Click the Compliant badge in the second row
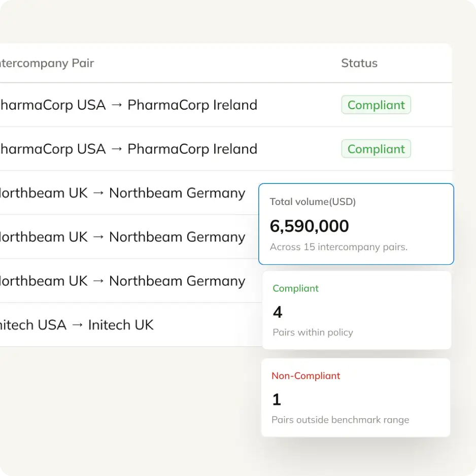The width and height of the screenshot is (476, 476). pos(376,149)
